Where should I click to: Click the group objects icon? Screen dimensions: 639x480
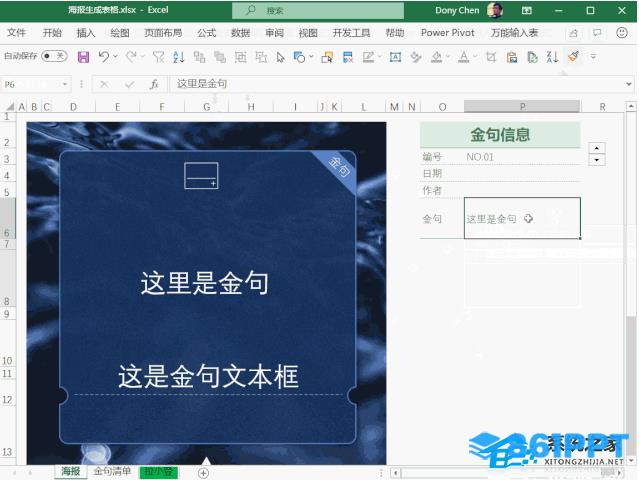coord(240,57)
